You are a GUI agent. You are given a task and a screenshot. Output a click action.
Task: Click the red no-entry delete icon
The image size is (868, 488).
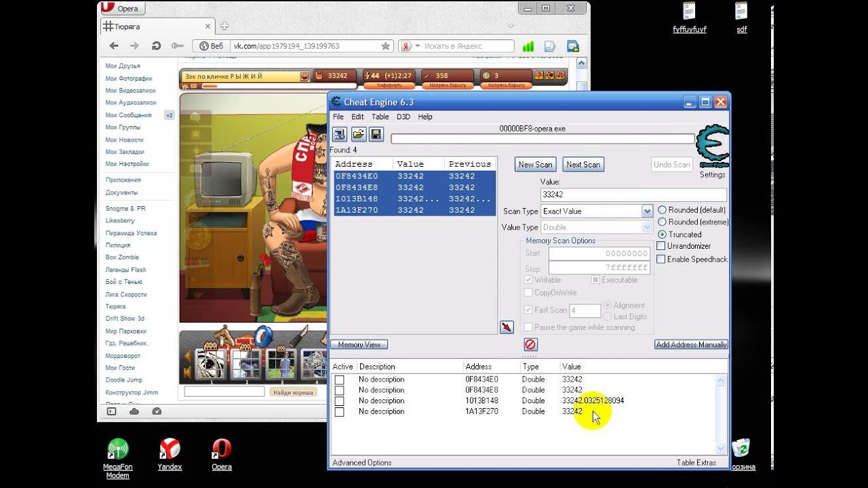click(x=530, y=344)
